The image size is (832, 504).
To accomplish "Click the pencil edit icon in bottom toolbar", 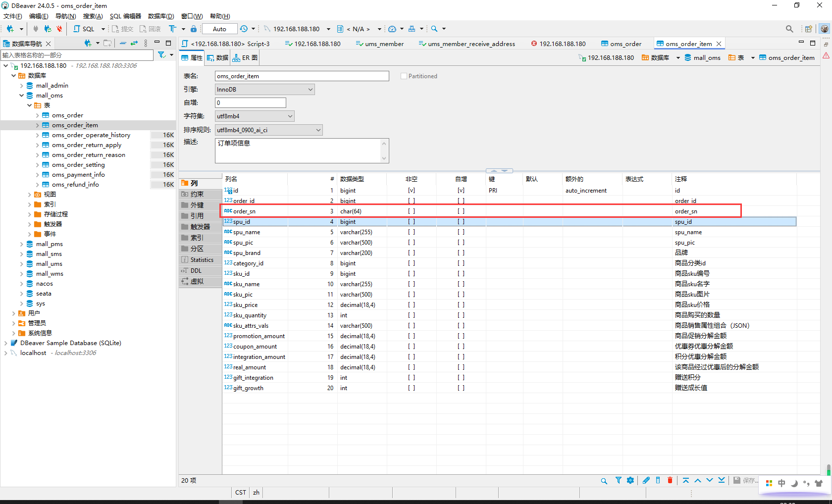I will (x=646, y=480).
